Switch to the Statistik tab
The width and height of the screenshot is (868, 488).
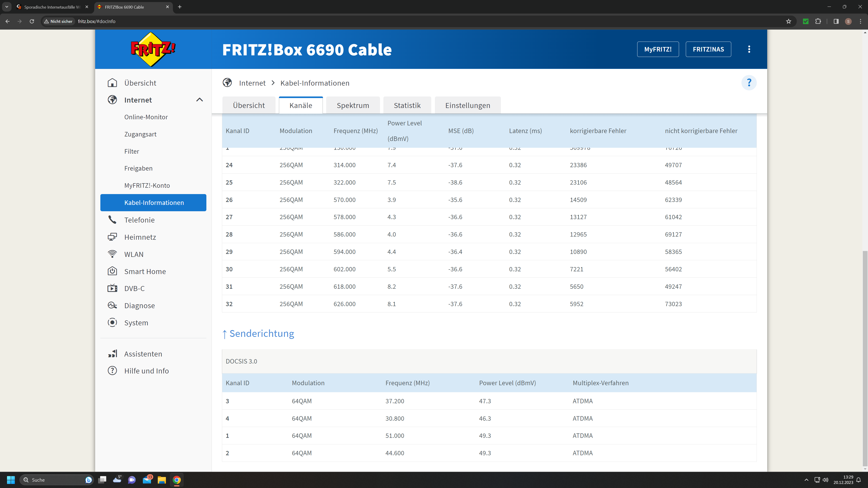[x=407, y=106]
